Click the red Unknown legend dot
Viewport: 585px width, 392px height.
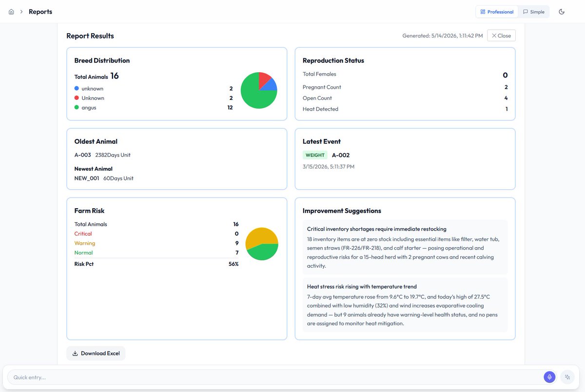[77, 98]
